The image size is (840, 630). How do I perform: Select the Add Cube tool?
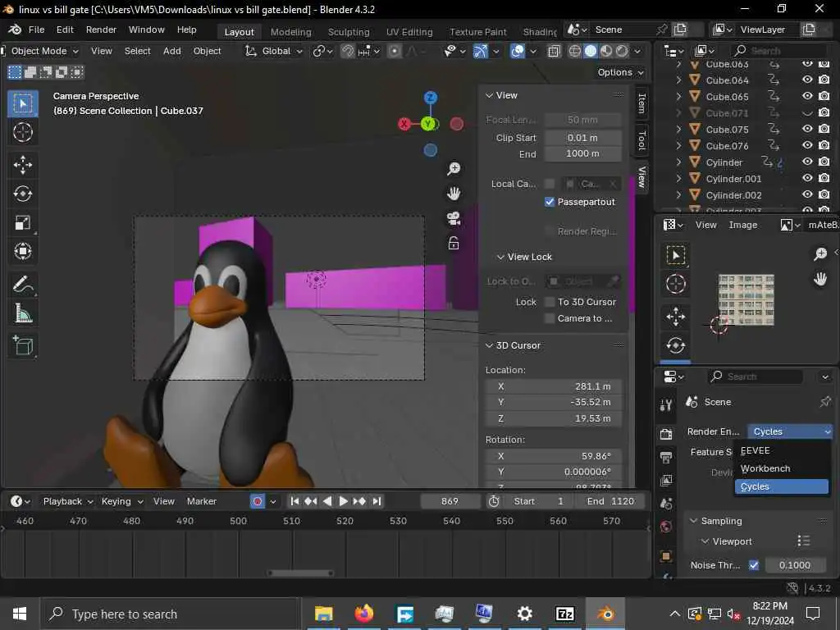(22, 345)
